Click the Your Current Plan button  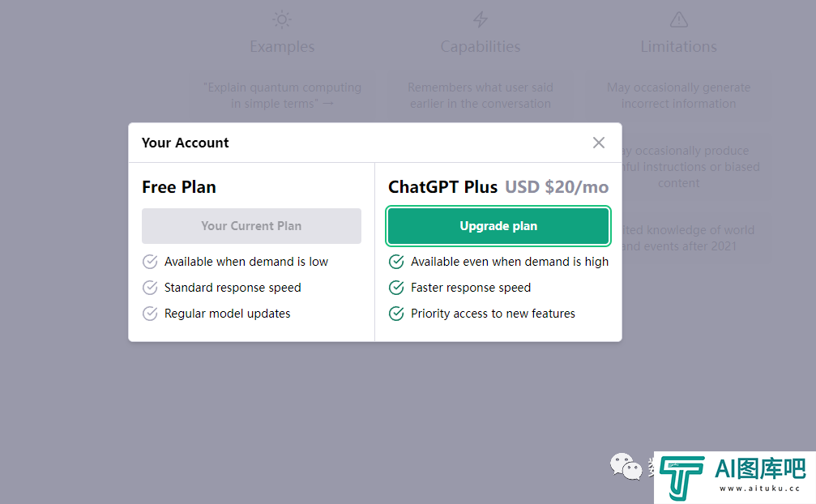pyautogui.click(x=251, y=226)
